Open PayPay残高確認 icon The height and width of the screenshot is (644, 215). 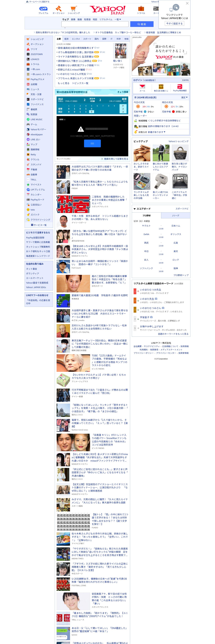(180, 88)
